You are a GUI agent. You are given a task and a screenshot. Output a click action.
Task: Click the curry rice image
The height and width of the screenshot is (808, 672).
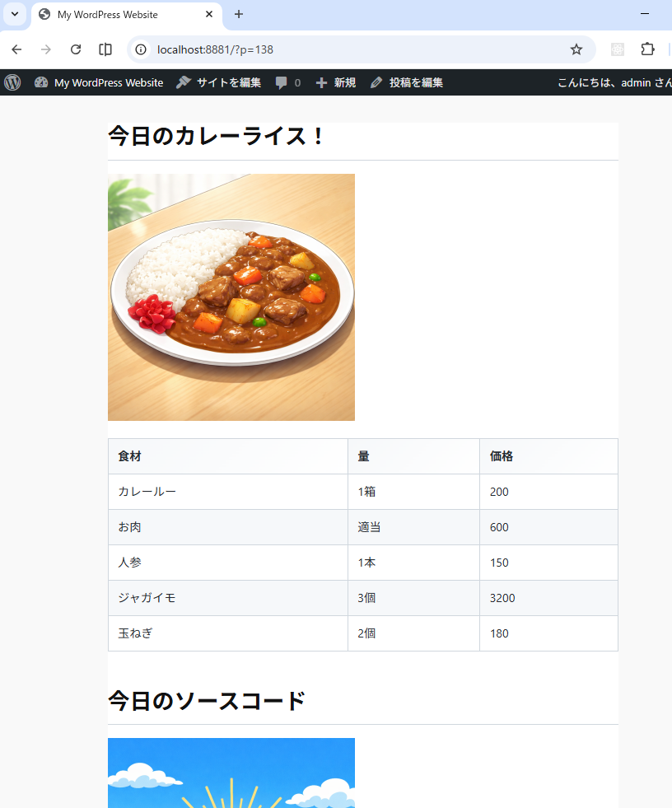pos(231,297)
